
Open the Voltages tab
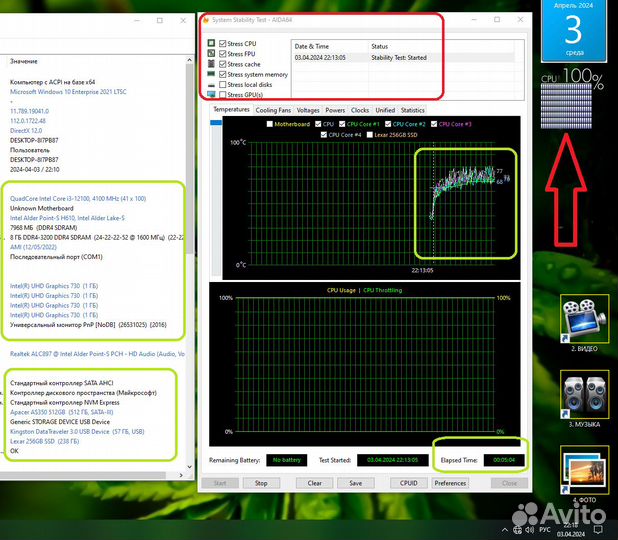(308, 110)
